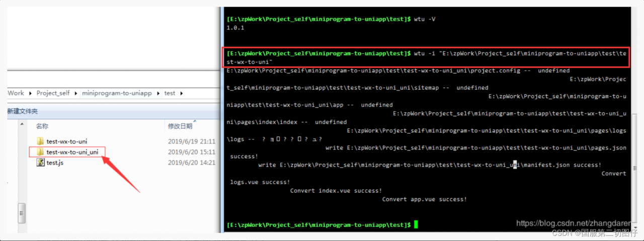Screen dimensions: 644x241
Task: Sort by the 修改日期 column header
Action: tap(180, 126)
